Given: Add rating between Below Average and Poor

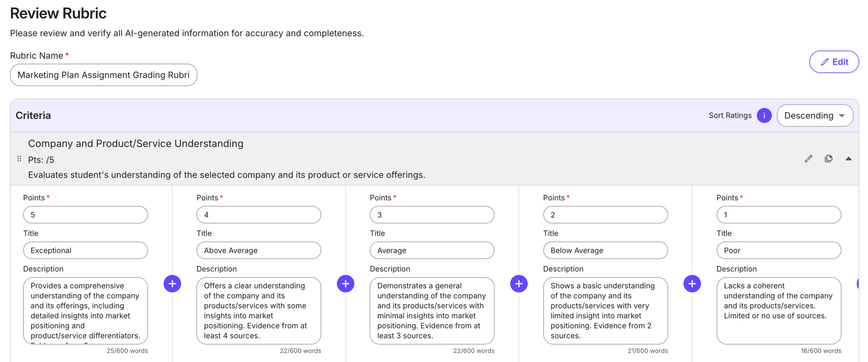Looking at the screenshot, I should [x=692, y=284].
